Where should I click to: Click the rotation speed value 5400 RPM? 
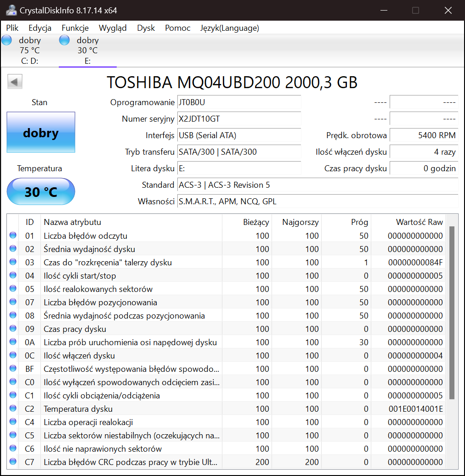click(x=424, y=135)
